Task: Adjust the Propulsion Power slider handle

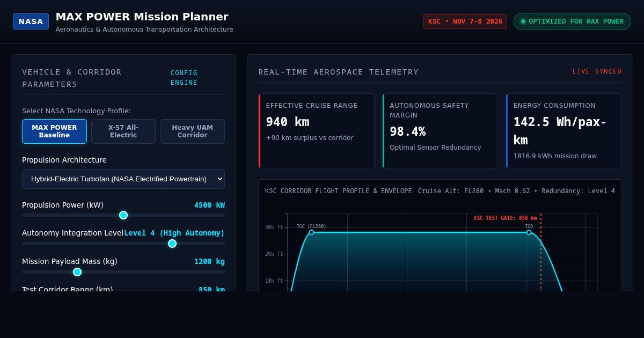Action: pyautogui.click(x=123, y=215)
